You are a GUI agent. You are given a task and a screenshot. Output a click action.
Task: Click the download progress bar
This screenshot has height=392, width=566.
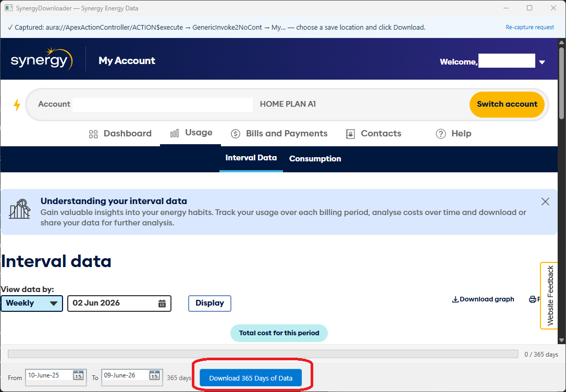click(263, 354)
